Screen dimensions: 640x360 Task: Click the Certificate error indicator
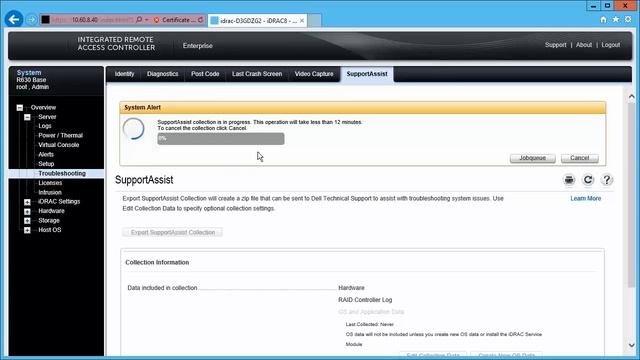175,20
